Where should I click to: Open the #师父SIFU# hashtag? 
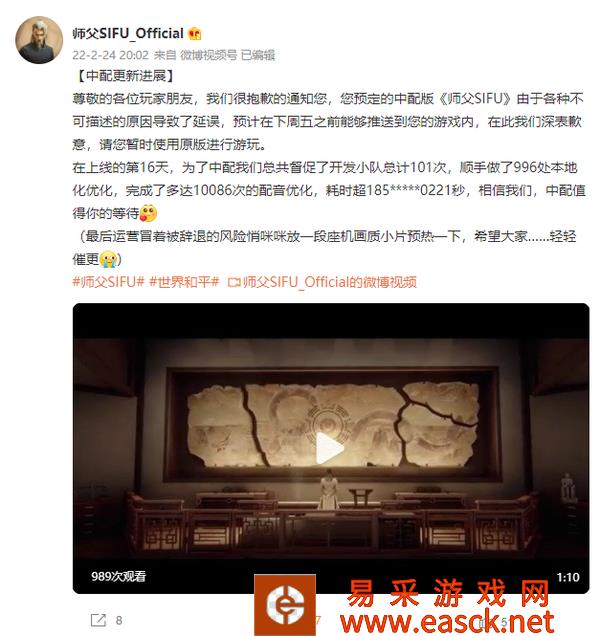[x=108, y=282]
